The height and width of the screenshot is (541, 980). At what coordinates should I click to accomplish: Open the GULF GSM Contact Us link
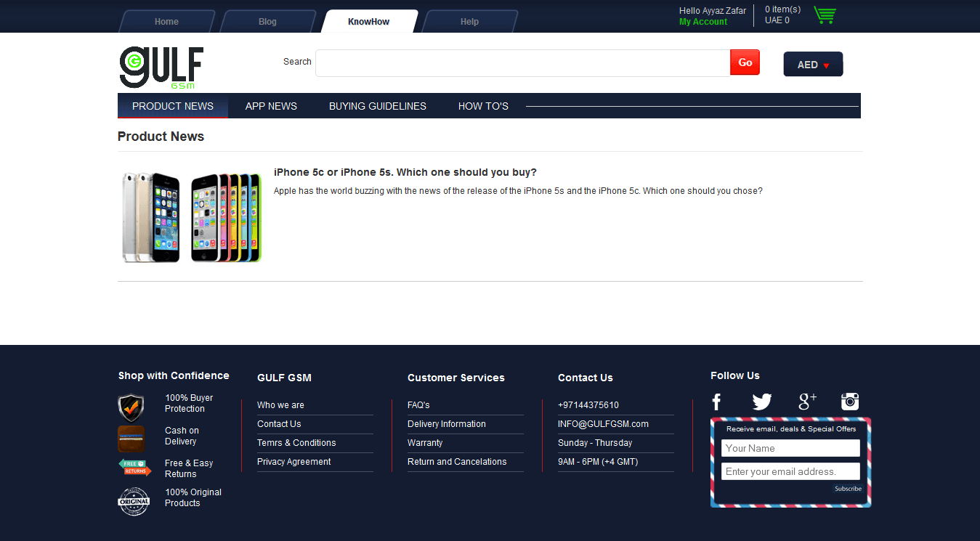point(279,424)
